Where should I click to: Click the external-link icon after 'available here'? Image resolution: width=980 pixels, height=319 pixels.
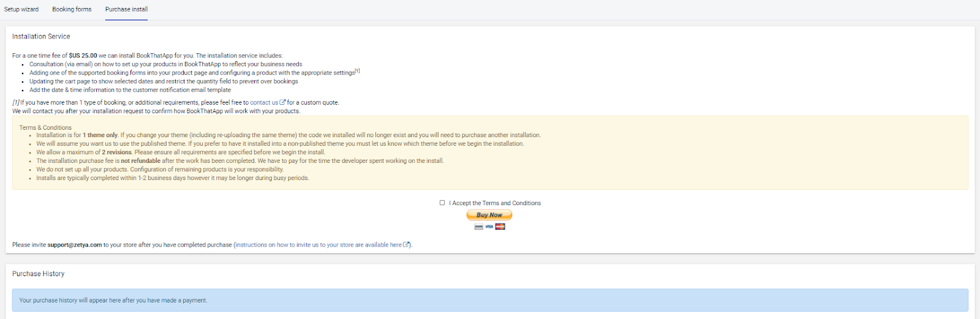(x=406, y=245)
